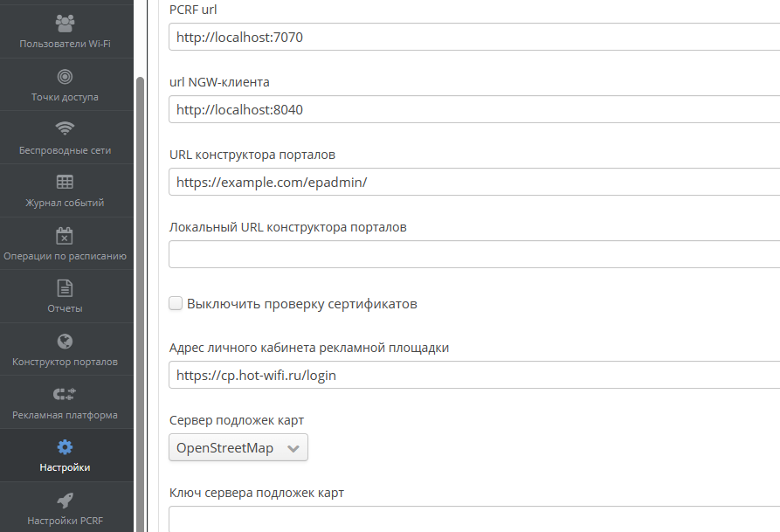The image size is (780, 532).
Task: Select the wireless networks Wi-Fi icon
Action: tap(65, 129)
